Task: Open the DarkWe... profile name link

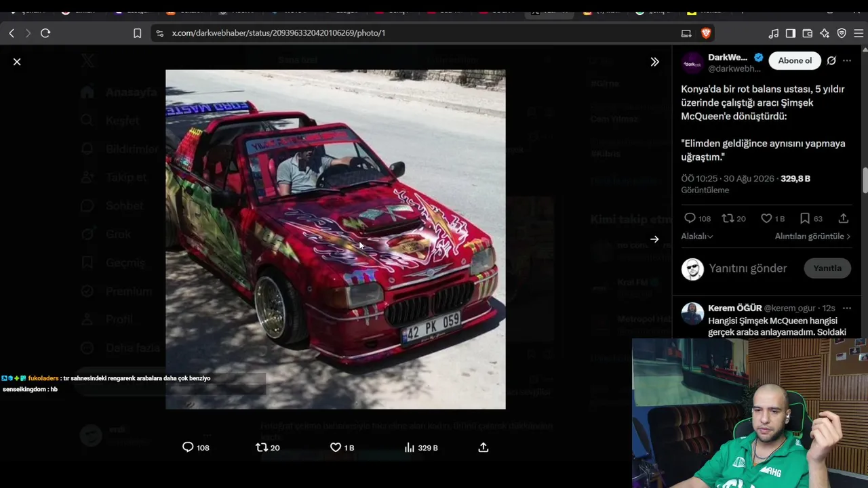Action: [728, 58]
